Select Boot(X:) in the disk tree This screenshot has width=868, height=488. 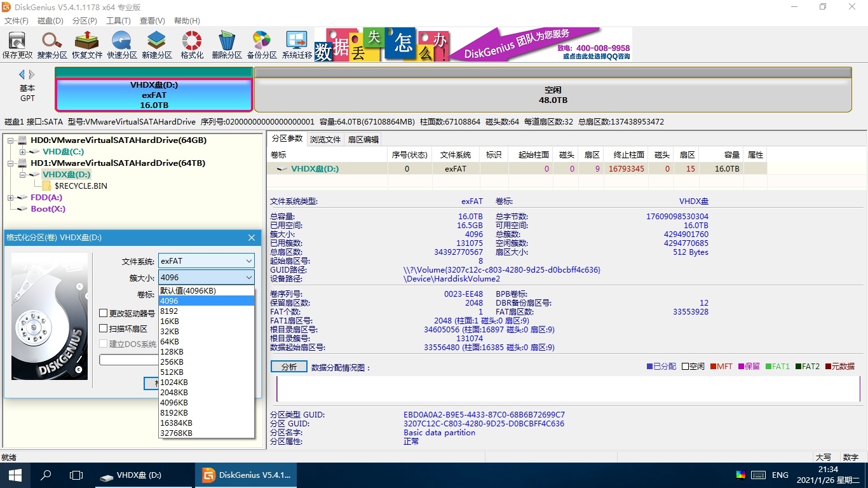point(48,209)
